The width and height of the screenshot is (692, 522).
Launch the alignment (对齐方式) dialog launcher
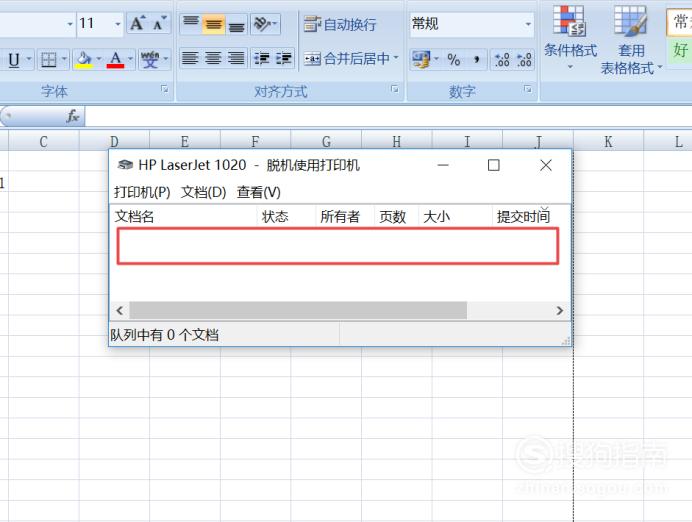pyautogui.click(x=395, y=89)
